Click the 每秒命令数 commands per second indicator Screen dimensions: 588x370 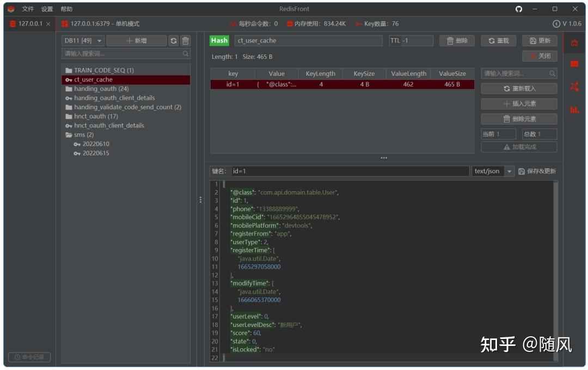[254, 23]
